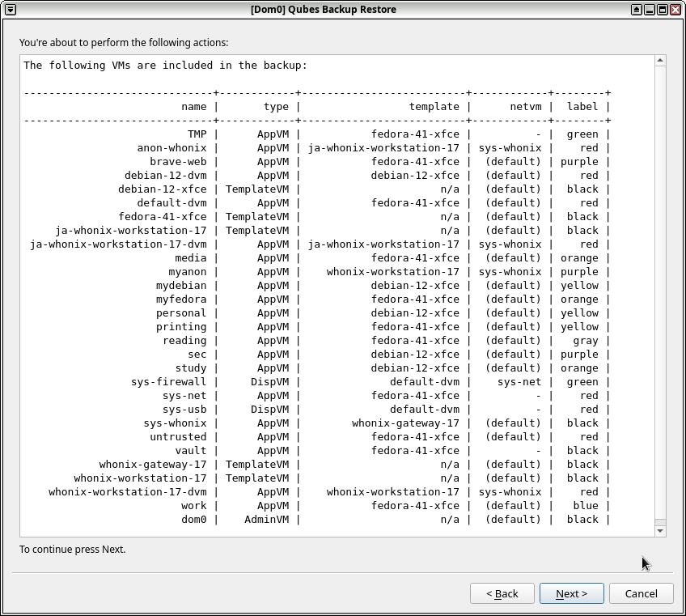
Task: Shade the window using the up-arrow title icon
Action: (637, 9)
